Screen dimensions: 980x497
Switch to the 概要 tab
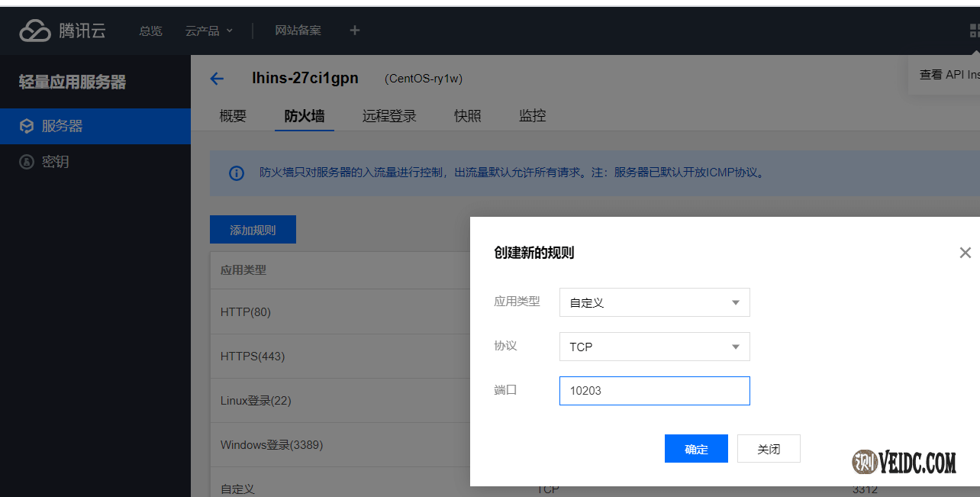pos(233,116)
